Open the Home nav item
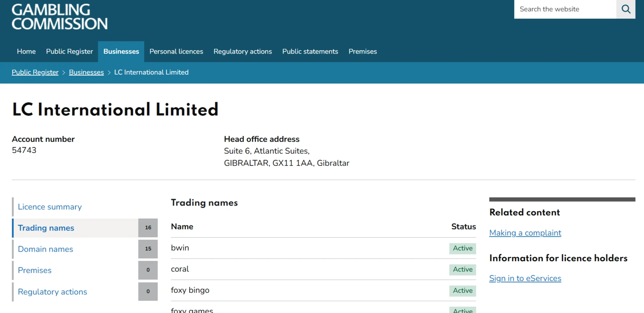The width and height of the screenshot is (644, 313). click(26, 51)
